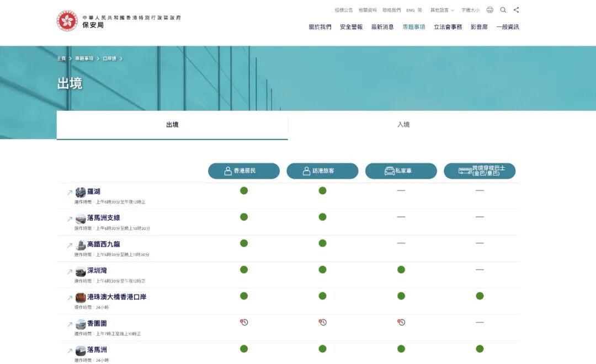
Task: Click the 港珠澳大橋香港口岸 thumbnail image
Action: [x=81, y=297]
